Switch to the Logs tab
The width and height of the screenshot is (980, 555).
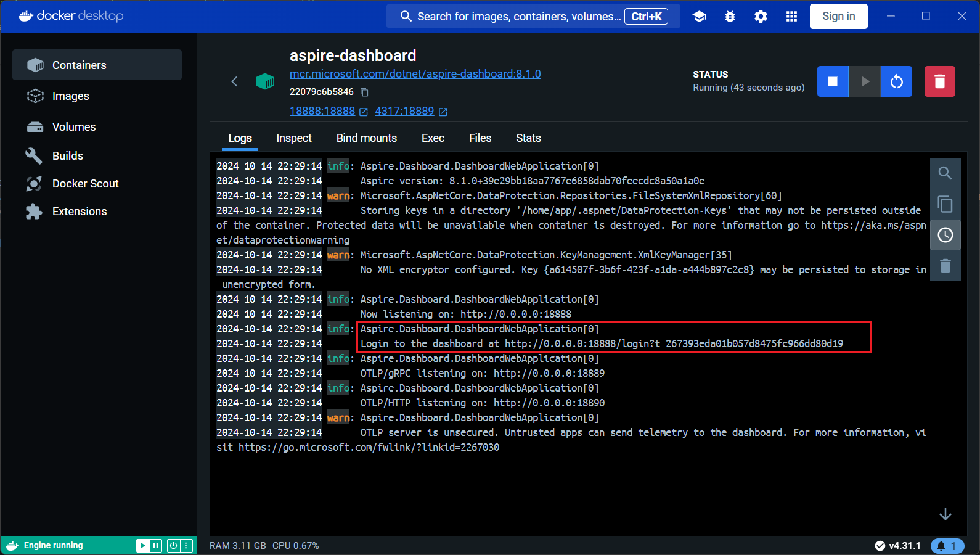click(240, 138)
